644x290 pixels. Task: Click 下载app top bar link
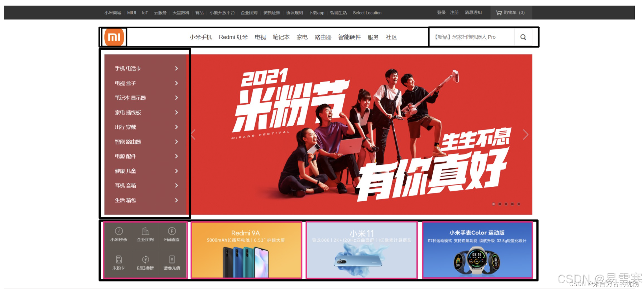[317, 13]
